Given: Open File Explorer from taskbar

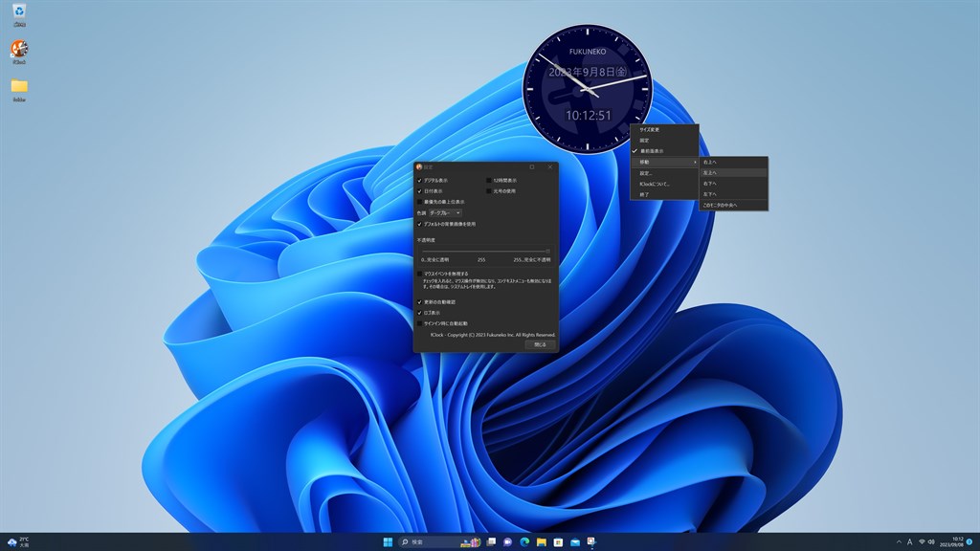Looking at the screenshot, I should (x=542, y=541).
